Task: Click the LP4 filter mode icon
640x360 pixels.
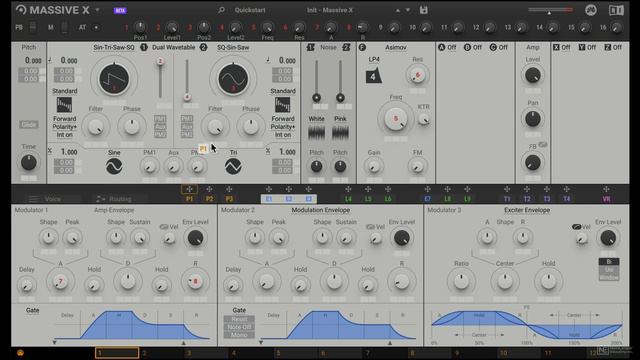Action: (373, 76)
